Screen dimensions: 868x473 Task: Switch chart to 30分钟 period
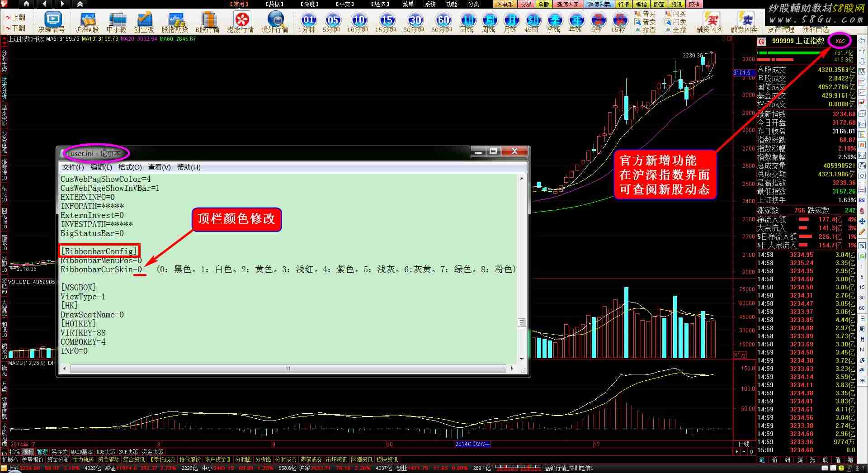pos(414,22)
